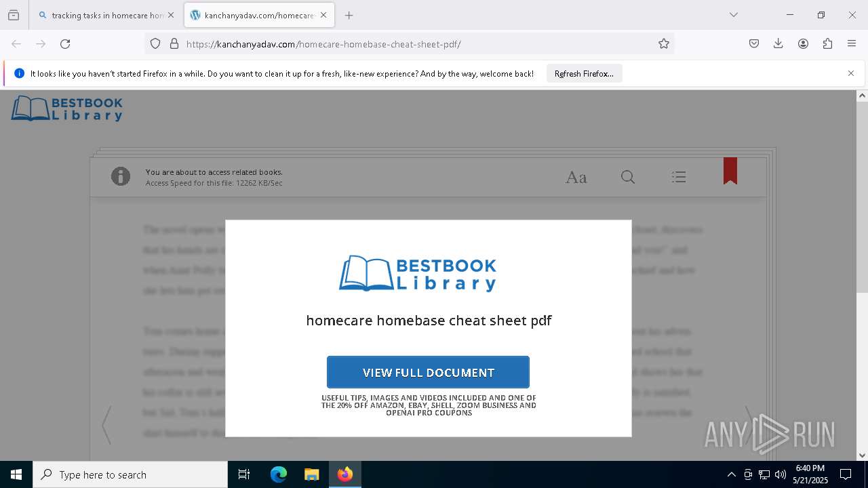Viewport: 868px width, 488px height.
Task: Launch Microsoft Edge from taskbar
Action: click(279, 474)
